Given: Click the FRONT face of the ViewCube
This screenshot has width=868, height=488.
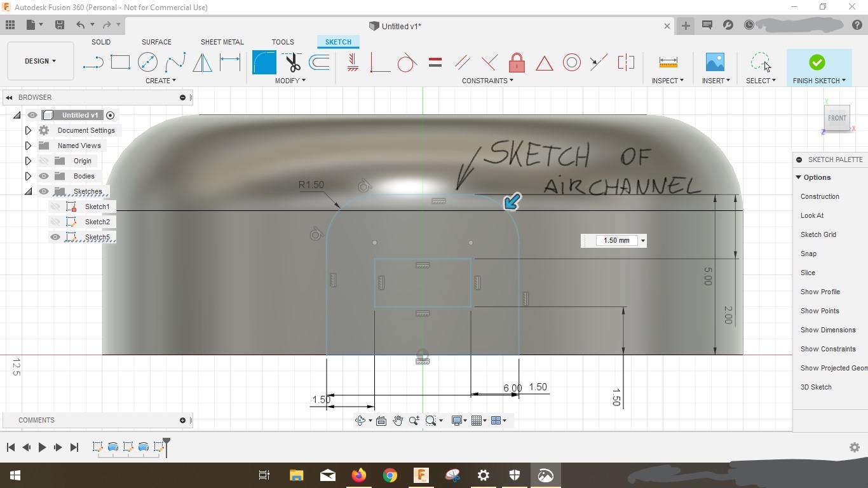Looking at the screenshot, I should tap(837, 118).
